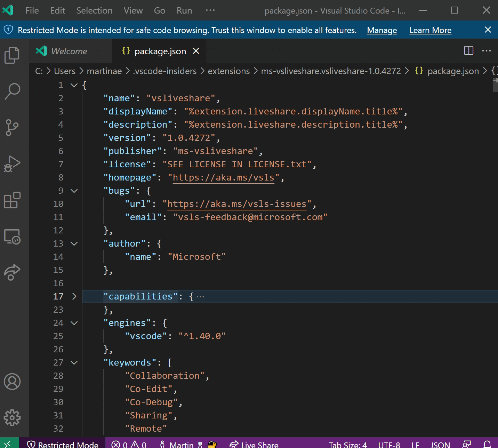Viewport: 498px width, 448px height.
Task: Click the Accounts icon in activity bar
Action: point(13,382)
